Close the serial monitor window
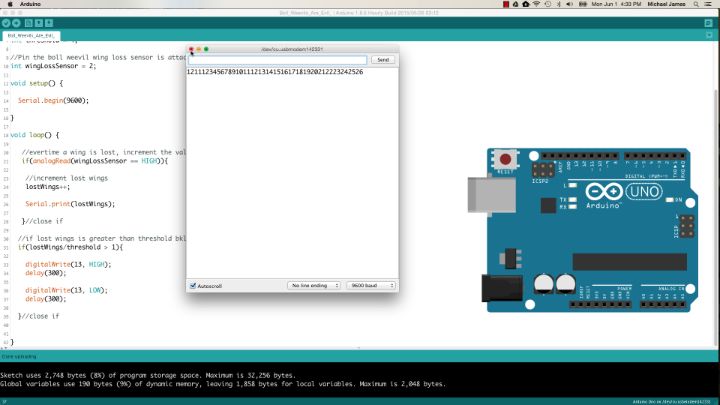The height and width of the screenshot is (405, 720). (191, 49)
